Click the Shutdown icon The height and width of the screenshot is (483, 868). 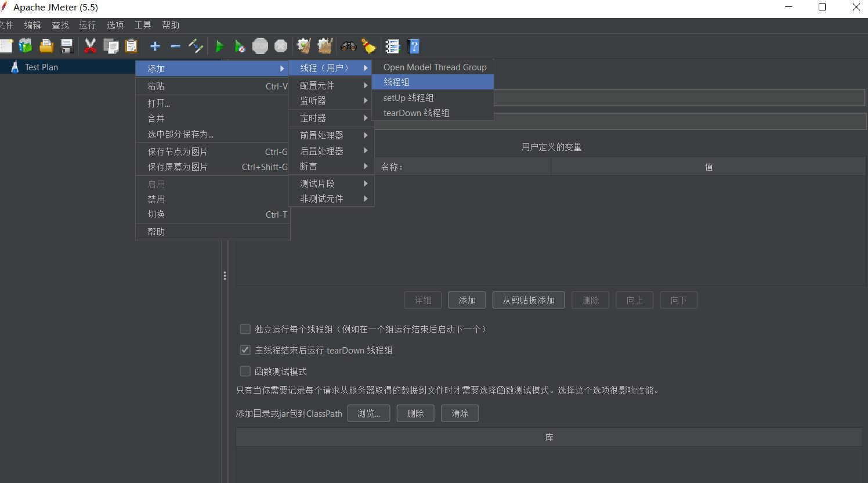(281, 46)
